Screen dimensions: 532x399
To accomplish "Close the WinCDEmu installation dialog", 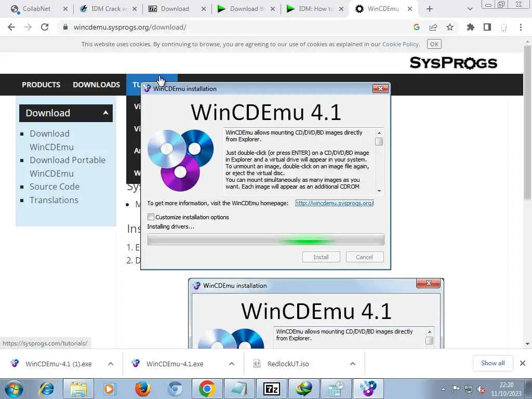I will click(380, 88).
